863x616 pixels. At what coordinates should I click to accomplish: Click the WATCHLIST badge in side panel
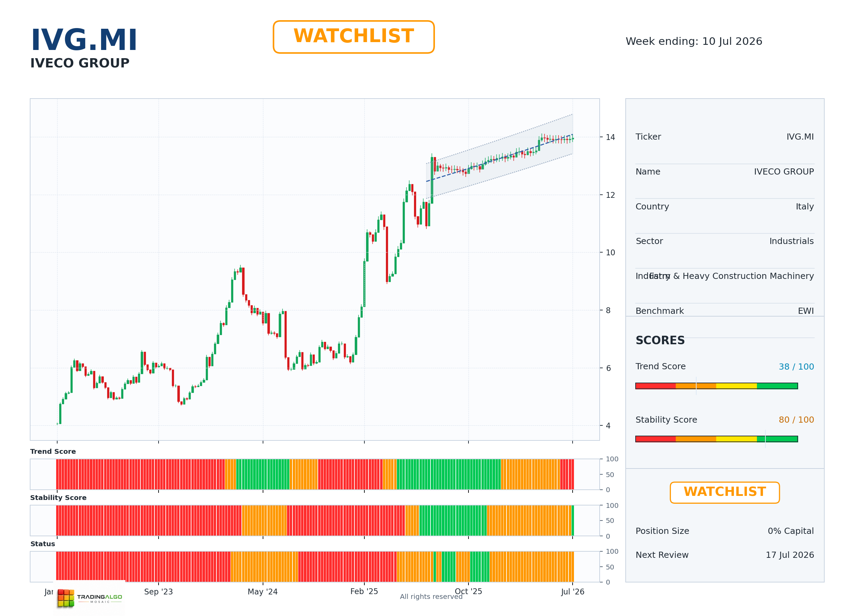(725, 492)
